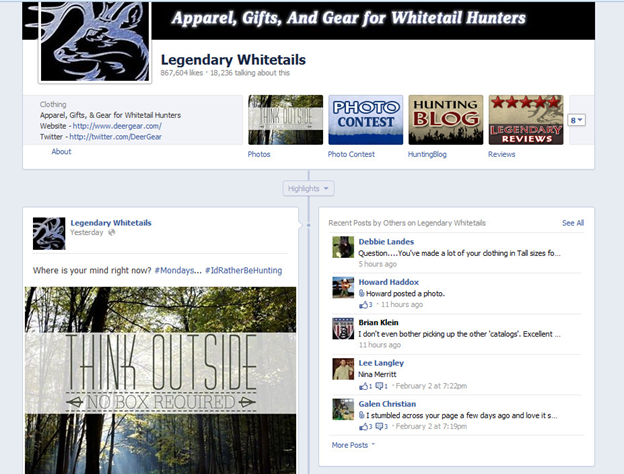Click Lee Langley avatar picture
Screen dimensions: 624x474
[343, 369]
